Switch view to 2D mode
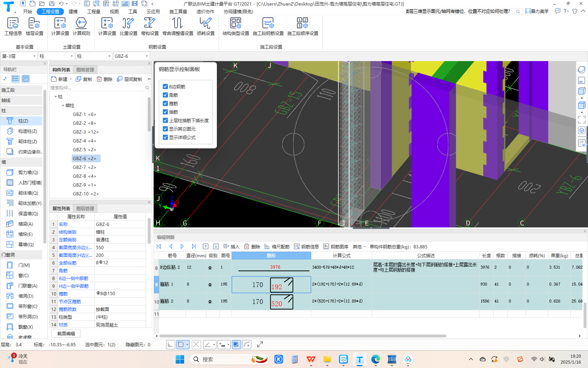 tap(581, 81)
